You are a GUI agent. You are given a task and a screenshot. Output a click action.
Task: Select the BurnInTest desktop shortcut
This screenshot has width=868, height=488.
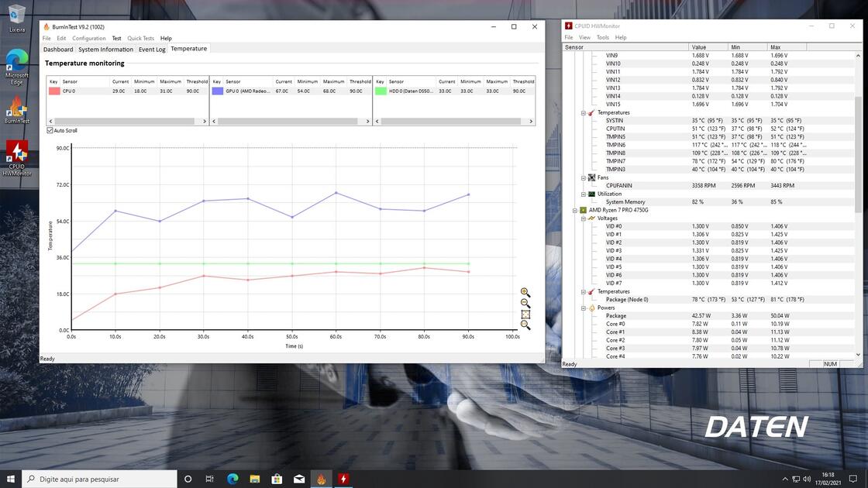(x=16, y=109)
